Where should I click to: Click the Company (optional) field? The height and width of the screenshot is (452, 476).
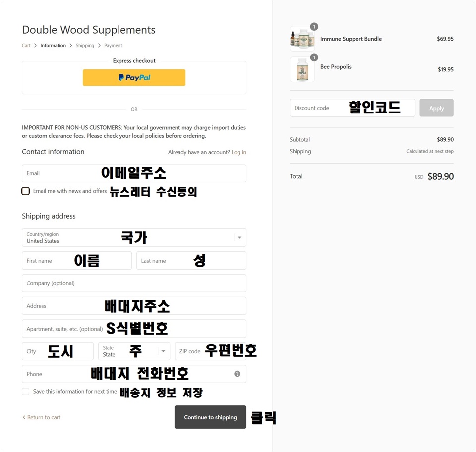pos(134,283)
